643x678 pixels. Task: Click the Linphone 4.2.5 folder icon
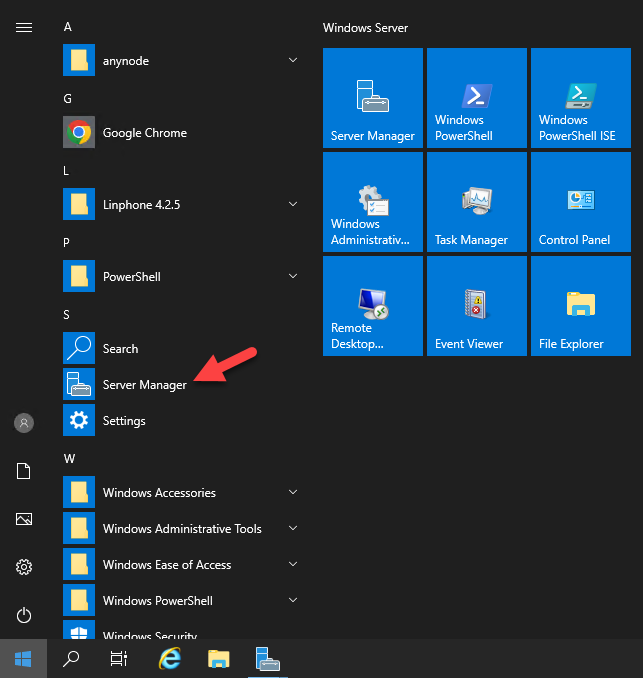click(x=79, y=204)
